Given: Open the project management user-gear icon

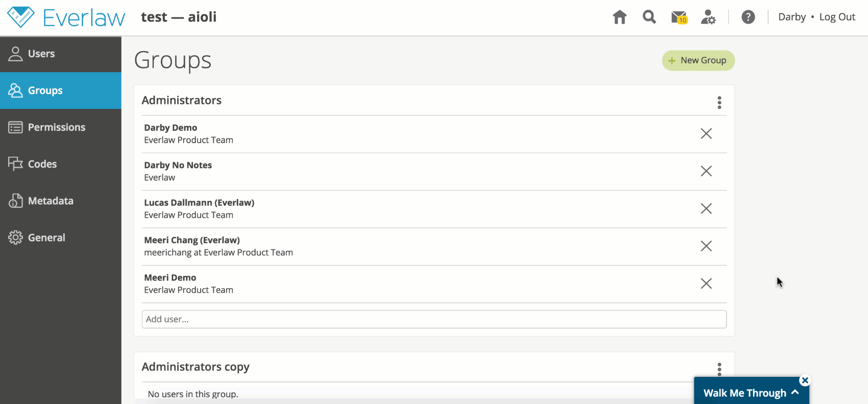Looking at the screenshot, I should [x=708, y=17].
